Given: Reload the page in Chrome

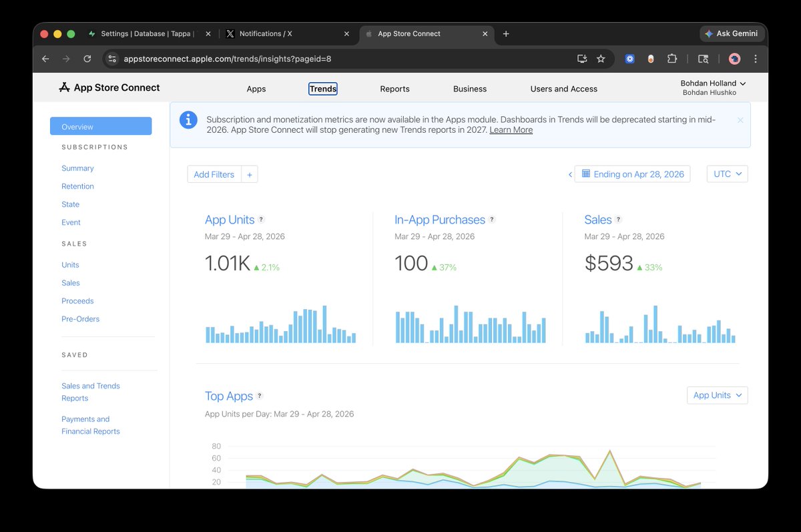Looking at the screenshot, I should click(87, 59).
